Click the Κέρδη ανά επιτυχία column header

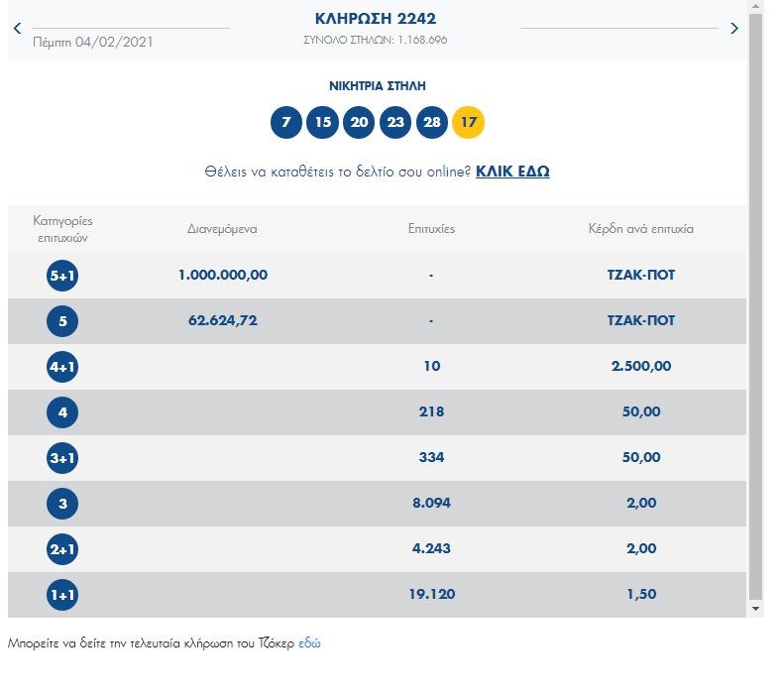(x=640, y=229)
